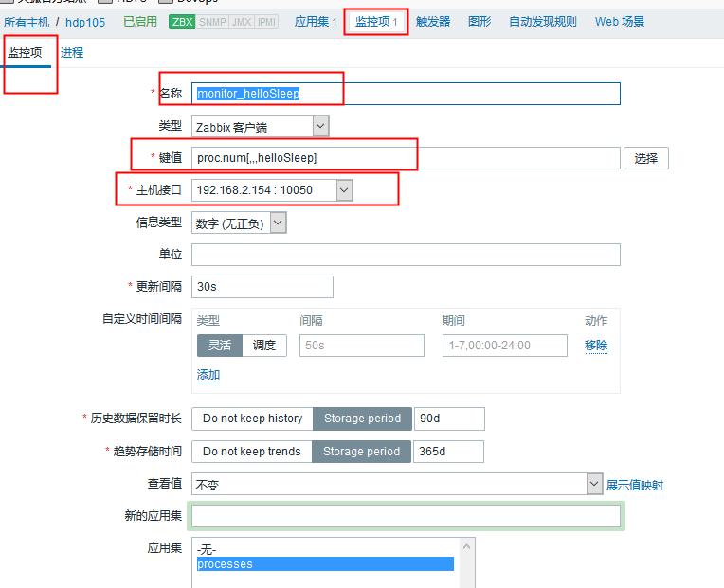Click the 新的应用集 input field
This screenshot has width=724, height=588.
pyautogui.click(x=406, y=516)
